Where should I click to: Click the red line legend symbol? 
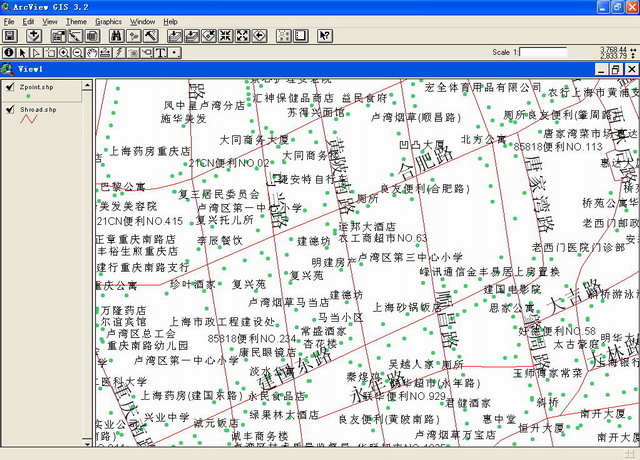[x=29, y=119]
